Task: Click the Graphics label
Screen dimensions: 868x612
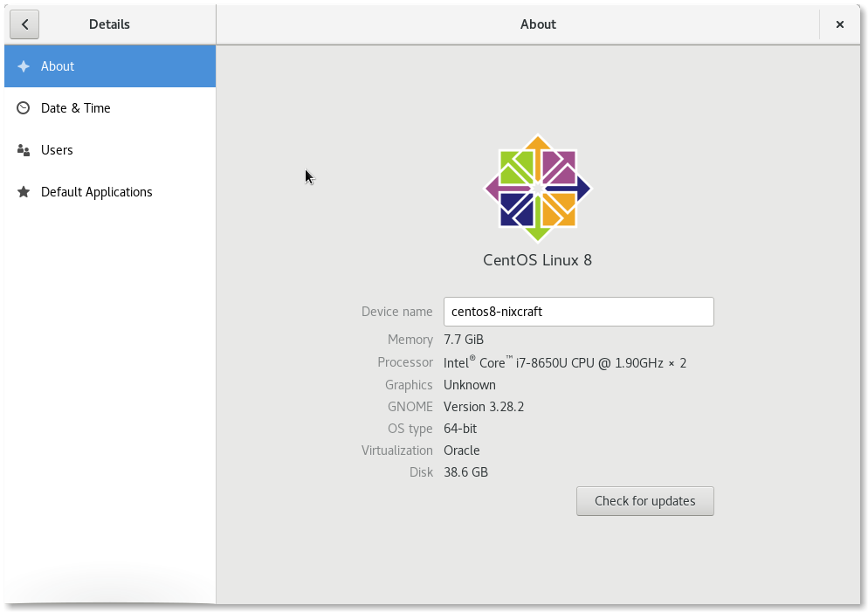Action: tap(409, 385)
